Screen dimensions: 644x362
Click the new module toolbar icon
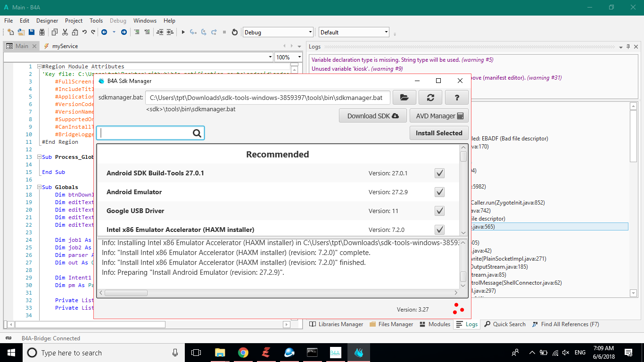click(x=10, y=32)
